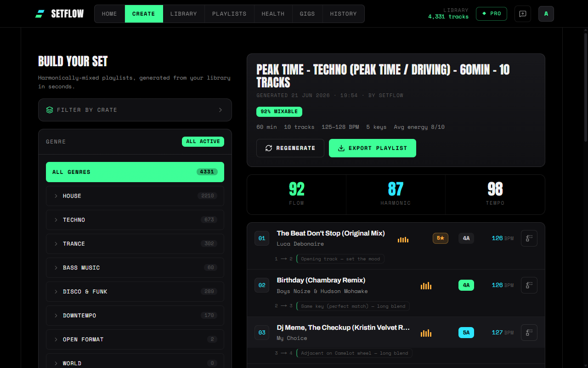Click 'Opening track – set the mood' note
This screenshot has height=368, width=588.
tap(340, 259)
